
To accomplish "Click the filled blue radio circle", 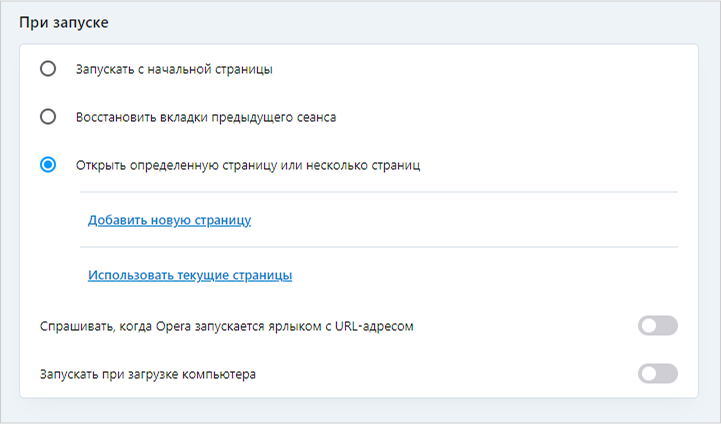I will click(x=47, y=165).
